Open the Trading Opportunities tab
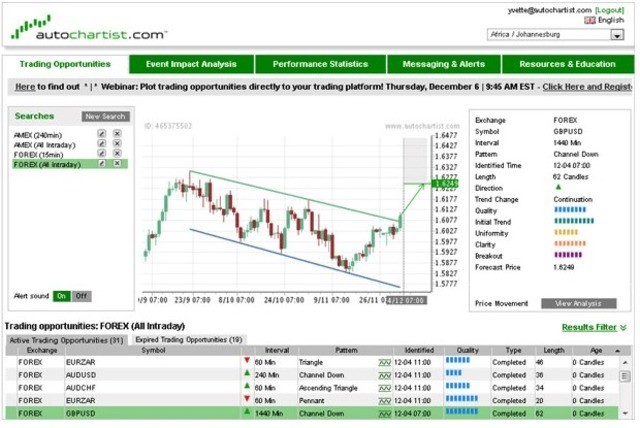640x428 pixels. tap(65, 64)
